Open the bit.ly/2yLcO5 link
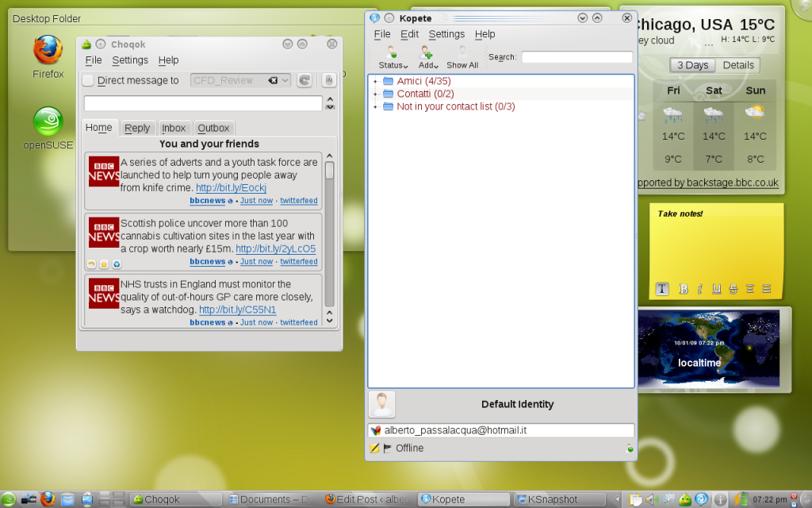Screen dimensions: 812x508 [275, 248]
